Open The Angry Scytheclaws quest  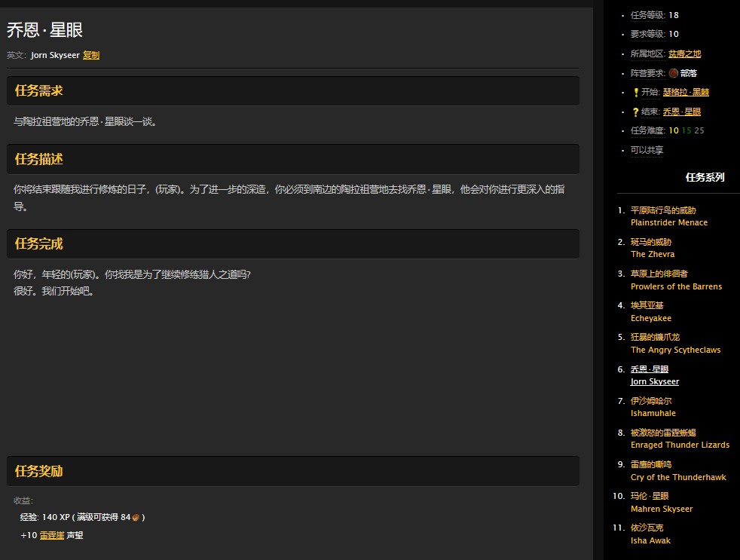(x=675, y=350)
